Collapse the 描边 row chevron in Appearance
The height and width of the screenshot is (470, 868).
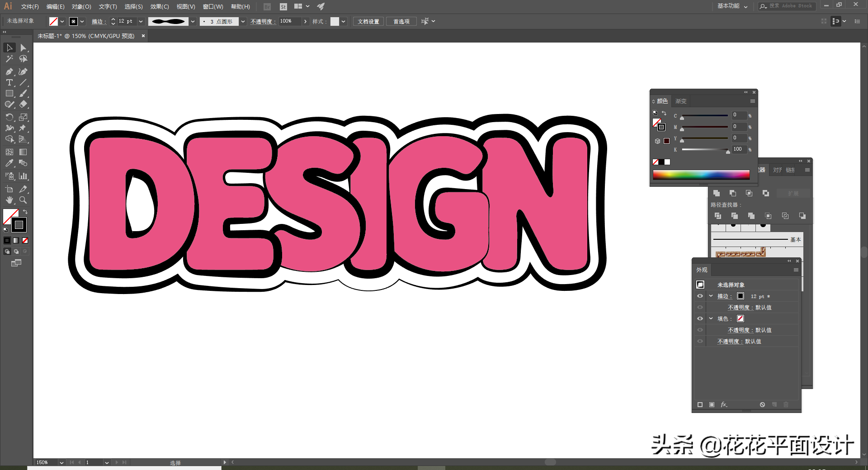click(x=711, y=296)
